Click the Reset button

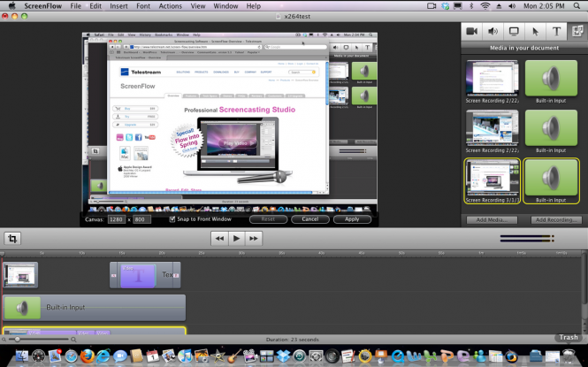pyautogui.click(x=268, y=219)
